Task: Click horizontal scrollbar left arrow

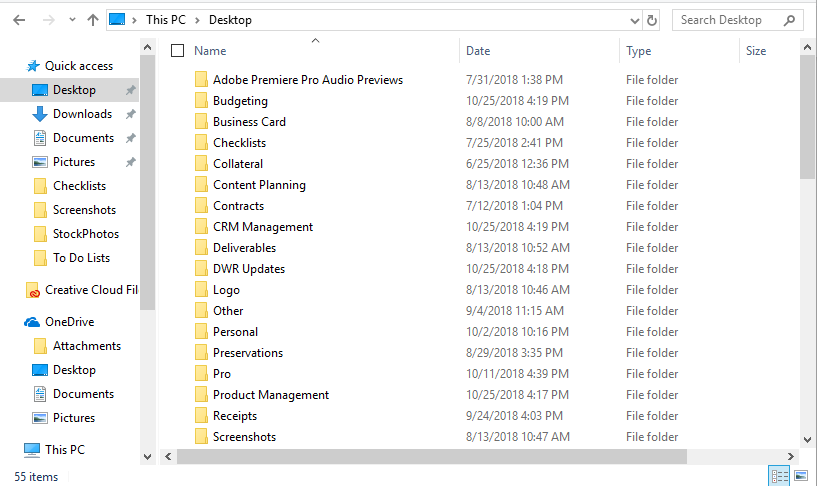Action: click(168, 456)
